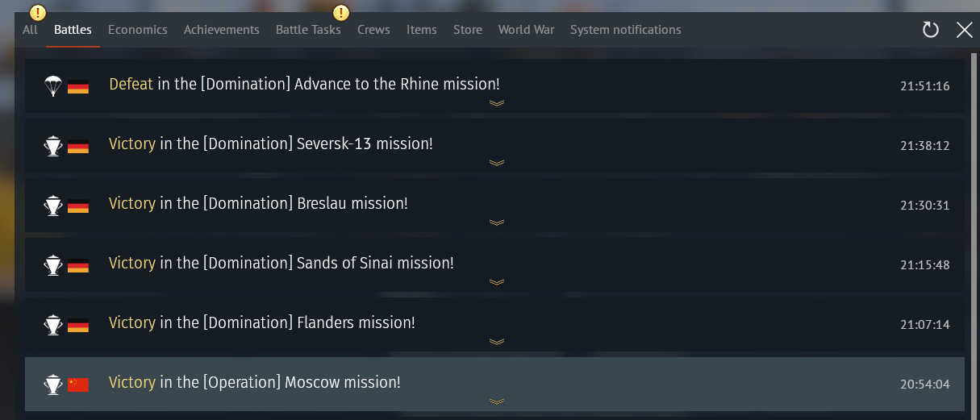
Task: Click the 21:51:16 timestamp on the Defeat entry
Action: (x=924, y=86)
